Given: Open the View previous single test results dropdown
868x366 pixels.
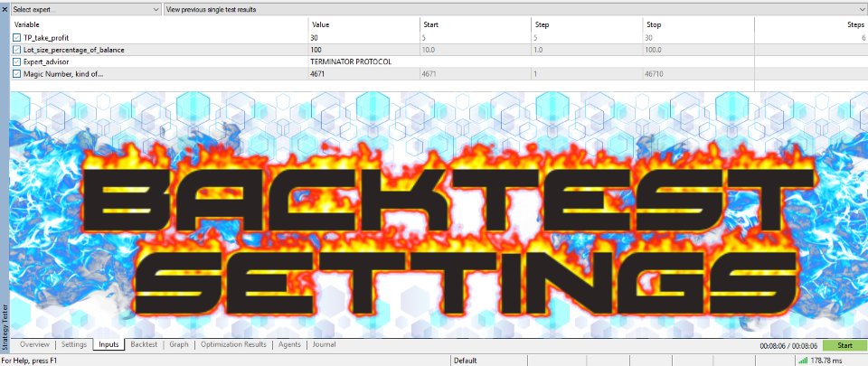Looking at the screenshot, I should (515, 9).
